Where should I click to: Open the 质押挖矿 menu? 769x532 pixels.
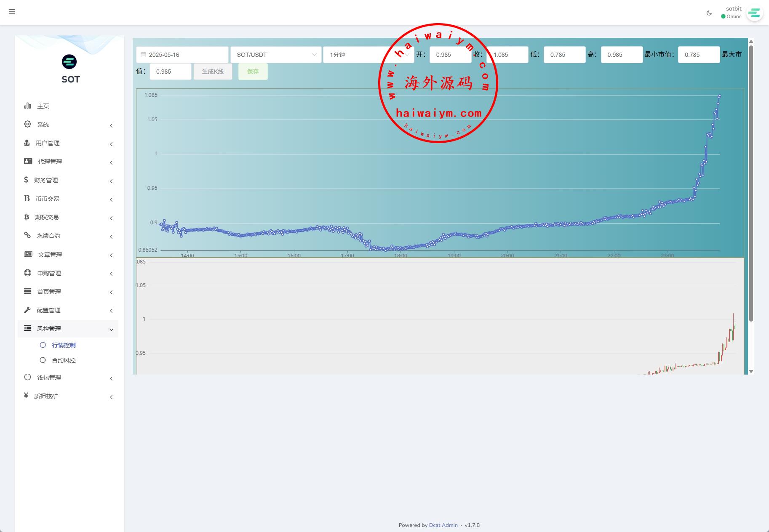coord(46,396)
